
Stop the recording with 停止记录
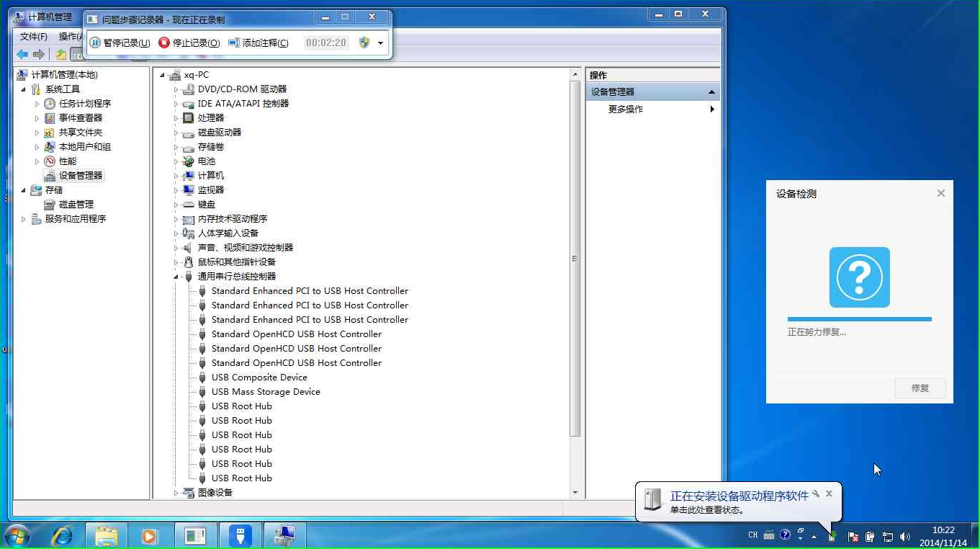point(189,43)
